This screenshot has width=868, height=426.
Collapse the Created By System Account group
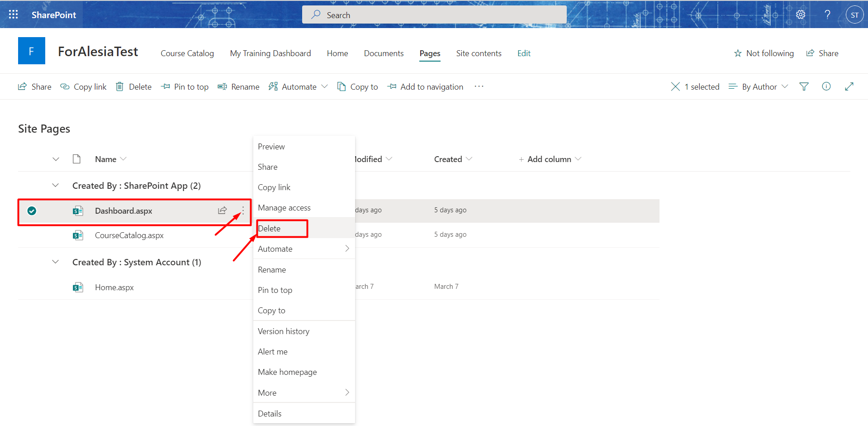pos(55,262)
